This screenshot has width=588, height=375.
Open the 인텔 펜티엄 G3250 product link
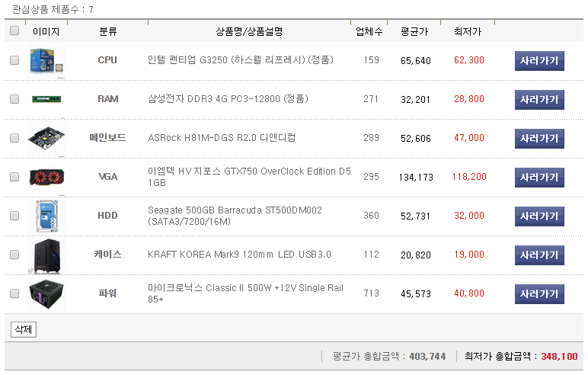(240, 60)
